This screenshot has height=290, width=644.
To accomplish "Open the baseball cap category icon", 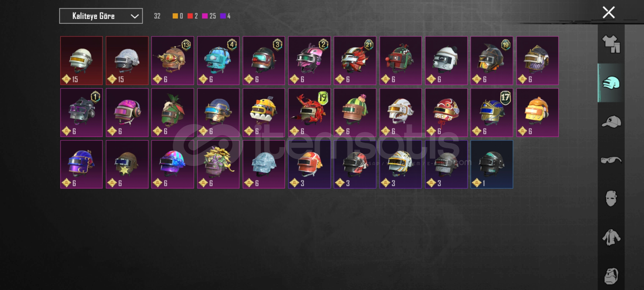I will [611, 122].
